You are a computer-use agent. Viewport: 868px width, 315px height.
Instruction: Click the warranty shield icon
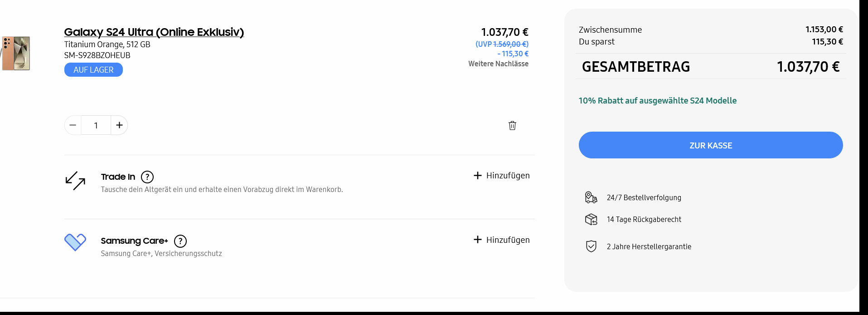[x=591, y=246]
